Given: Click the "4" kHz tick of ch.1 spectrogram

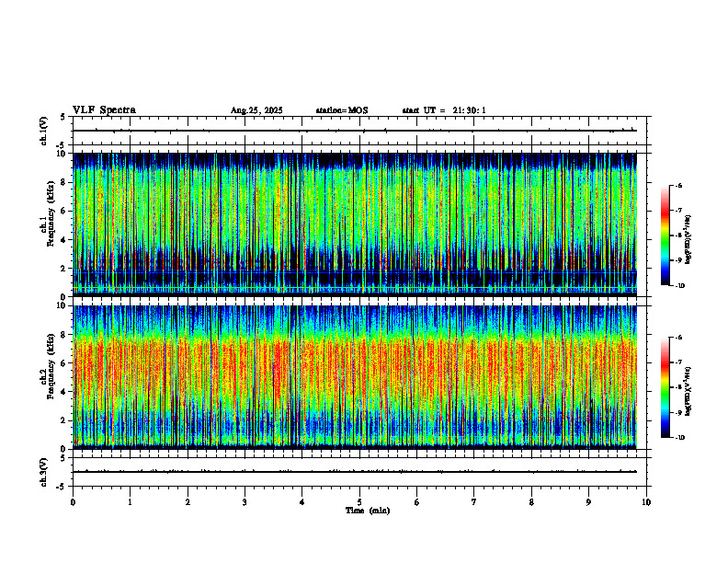Looking at the screenshot, I should click(x=63, y=240).
